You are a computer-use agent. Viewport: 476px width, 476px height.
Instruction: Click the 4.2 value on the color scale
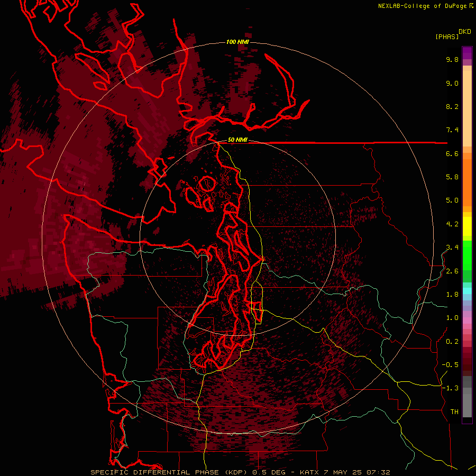point(452,224)
